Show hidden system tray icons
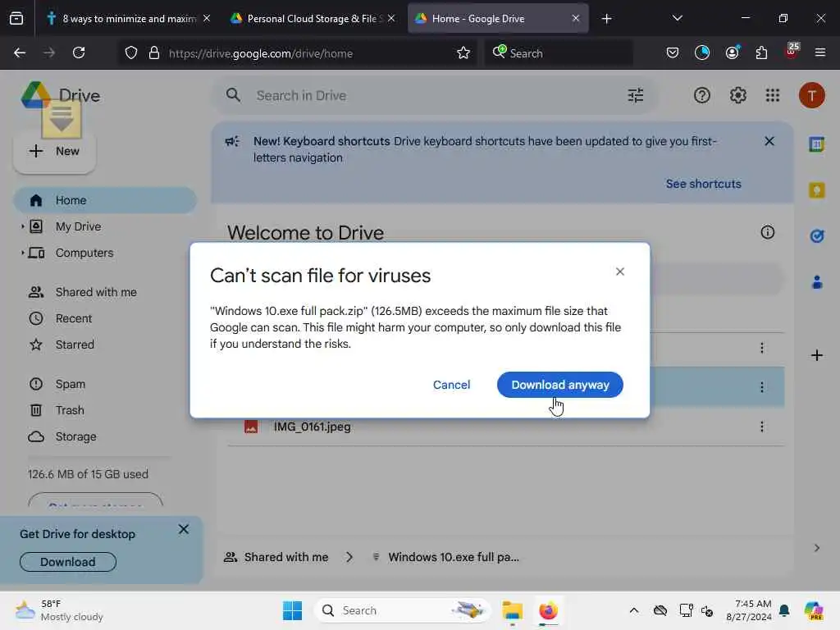The height and width of the screenshot is (630, 840). pos(634,610)
